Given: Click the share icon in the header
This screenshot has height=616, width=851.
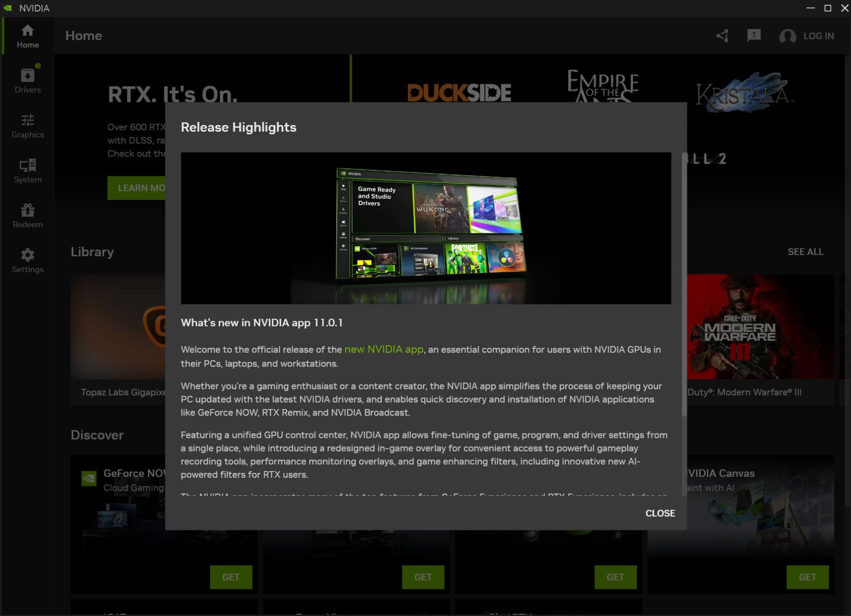Looking at the screenshot, I should pos(722,36).
